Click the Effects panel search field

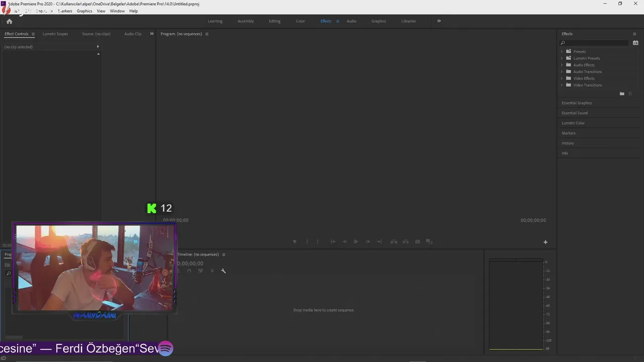[x=595, y=43]
